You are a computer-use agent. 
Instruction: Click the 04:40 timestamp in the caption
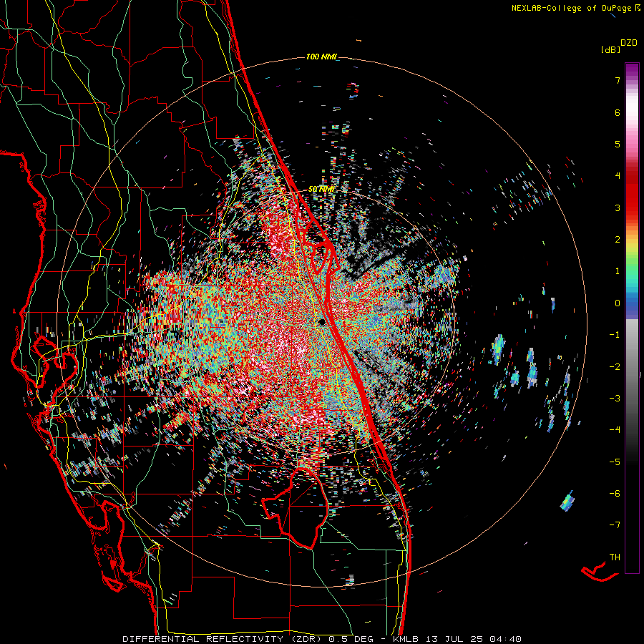507,639
